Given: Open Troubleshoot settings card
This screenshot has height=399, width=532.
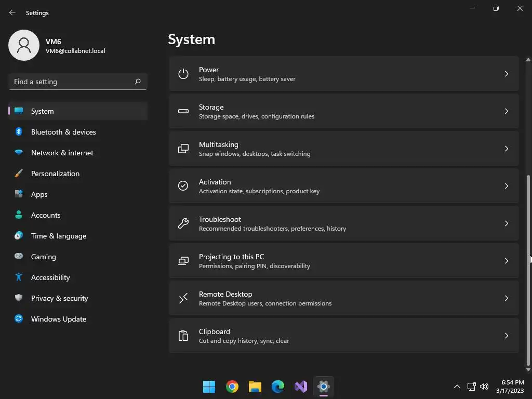Looking at the screenshot, I should (344, 223).
